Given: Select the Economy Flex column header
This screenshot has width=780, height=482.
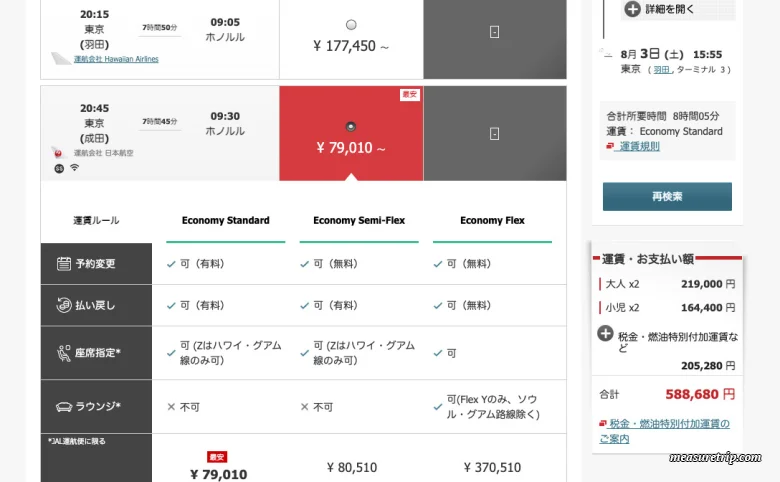Looking at the screenshot, I should pos(492,220).
